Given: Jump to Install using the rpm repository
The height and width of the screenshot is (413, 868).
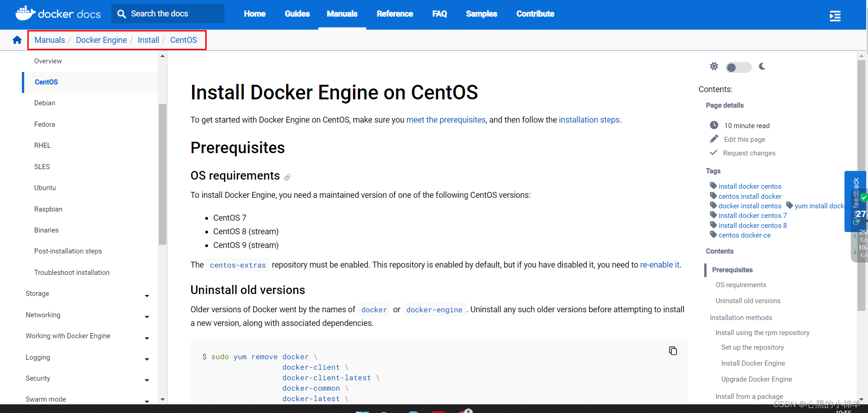Looking at the screenshot, I should (x=763, y=333).
